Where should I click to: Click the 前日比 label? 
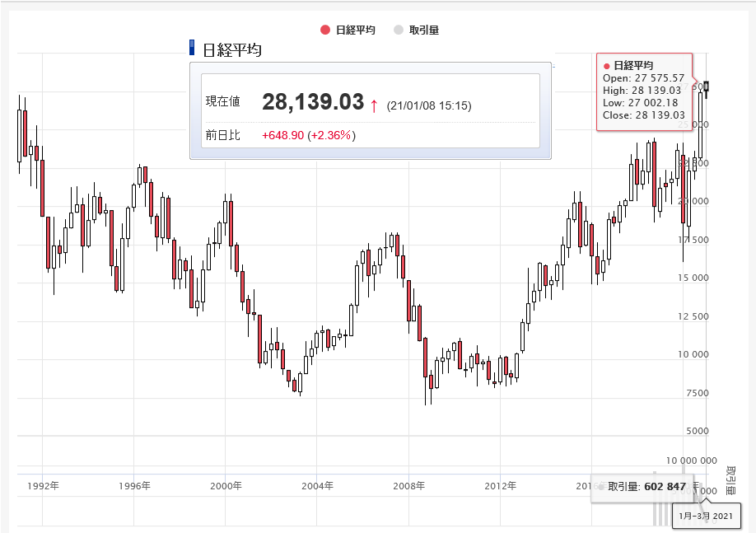[x=222, y=135]
